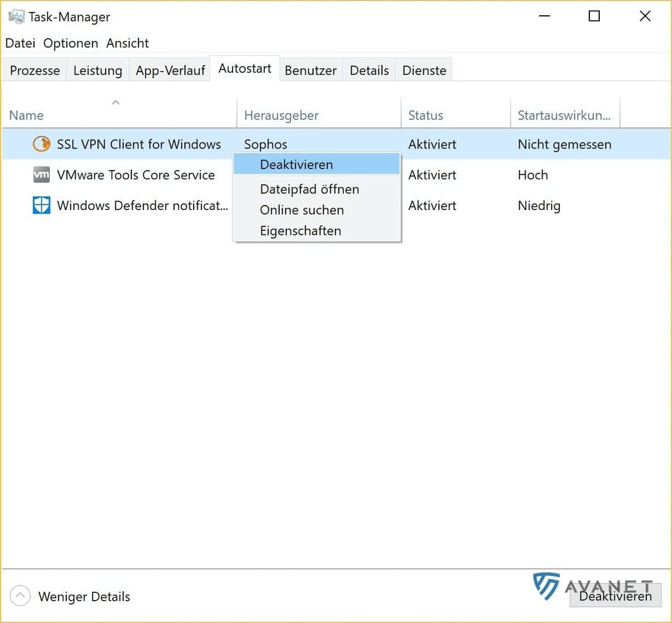672x623 pixels.
Task: Switch to the Leistung tab
Action: click(x=98, y=70)
